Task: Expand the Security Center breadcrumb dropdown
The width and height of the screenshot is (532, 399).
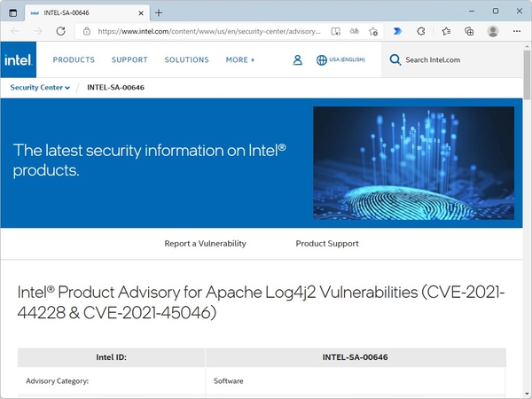Action: [40, 88]
